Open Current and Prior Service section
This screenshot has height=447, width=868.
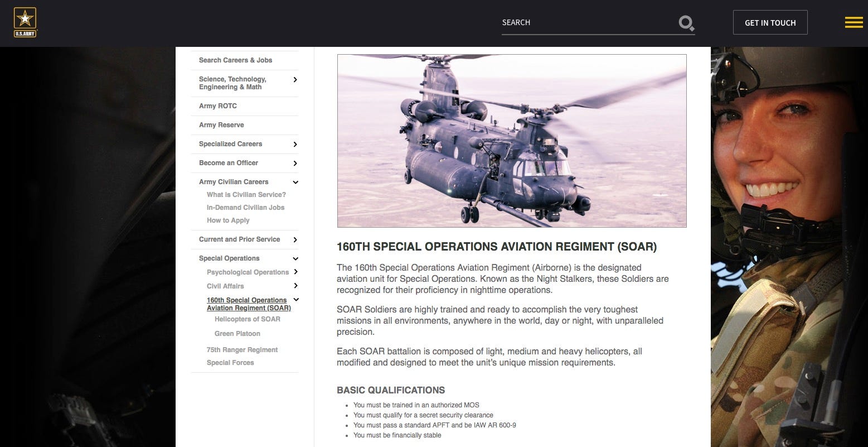pyautogui.click(x=240, y=239)
